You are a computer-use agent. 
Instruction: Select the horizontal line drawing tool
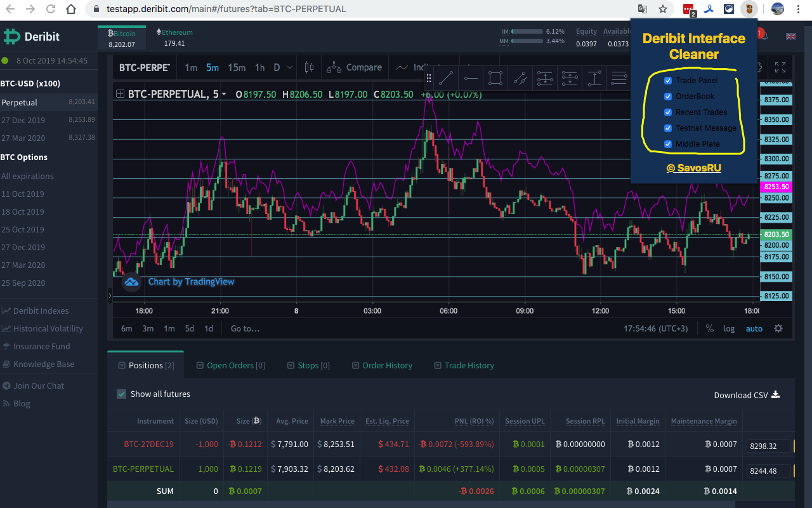coord(471,79)
